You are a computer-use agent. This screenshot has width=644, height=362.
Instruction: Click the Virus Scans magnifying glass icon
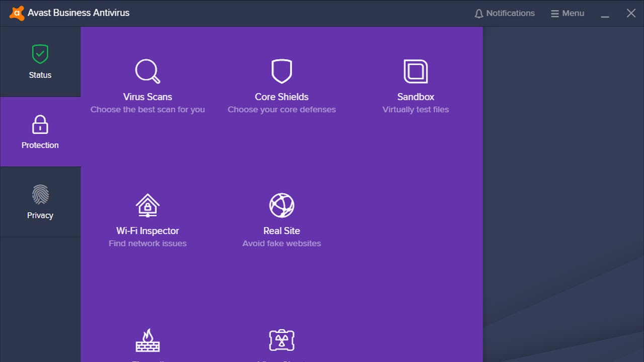coord(147,71)
